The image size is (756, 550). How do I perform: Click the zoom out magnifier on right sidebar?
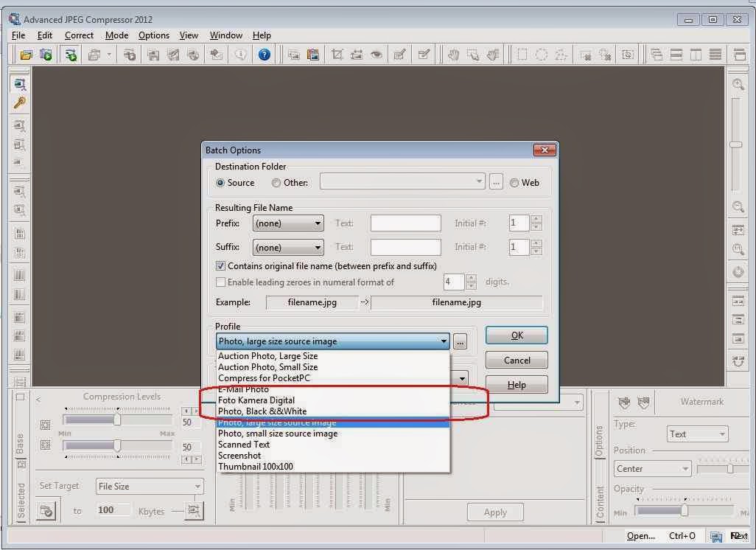[x=738, y=207]
